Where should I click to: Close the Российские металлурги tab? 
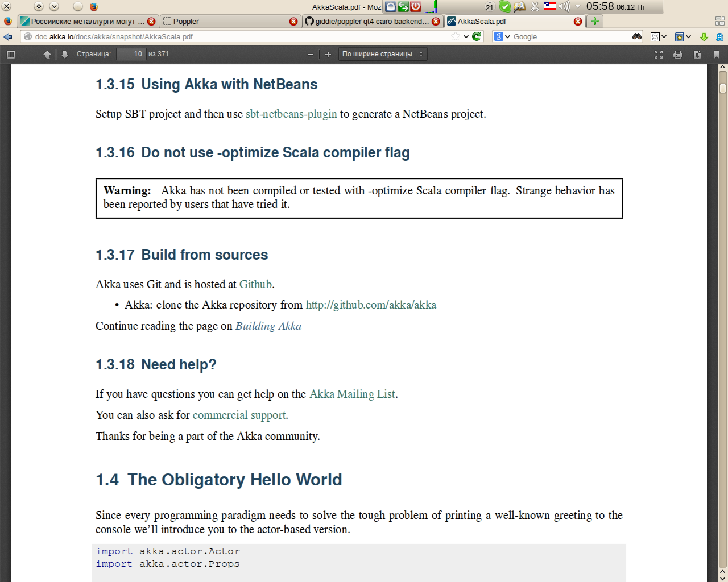[151, 22]
